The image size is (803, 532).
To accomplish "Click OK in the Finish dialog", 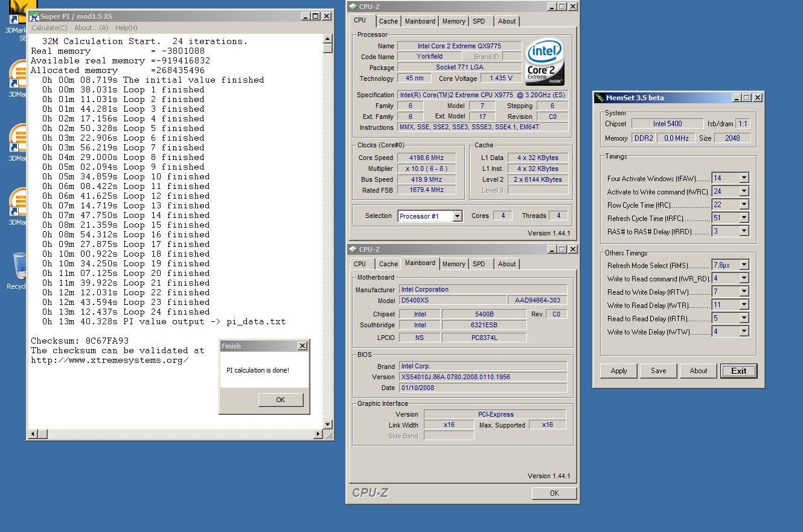I will [x=281, y=400].
